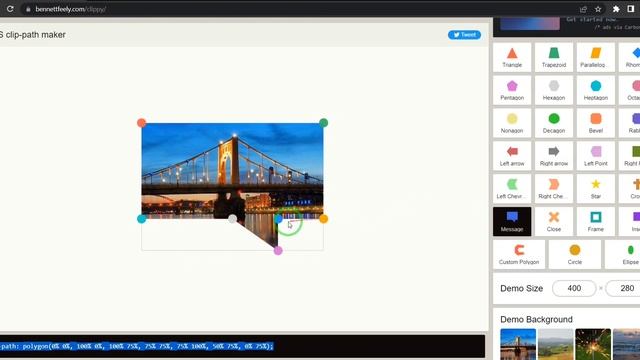Image resolution: width=640 pixels, height=360 pixels.
Task: Pick the Hexagon shape
Action: pos(554,90)
